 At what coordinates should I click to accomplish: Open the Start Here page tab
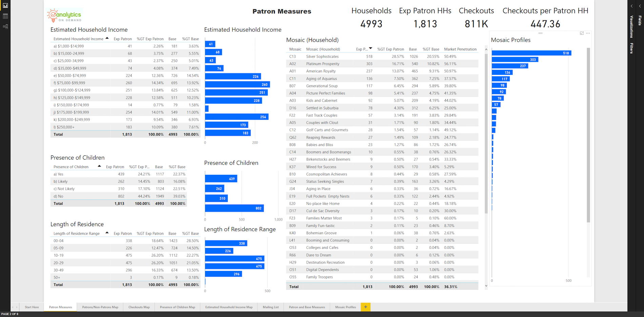pyautogui.click(x=32, y=307)
